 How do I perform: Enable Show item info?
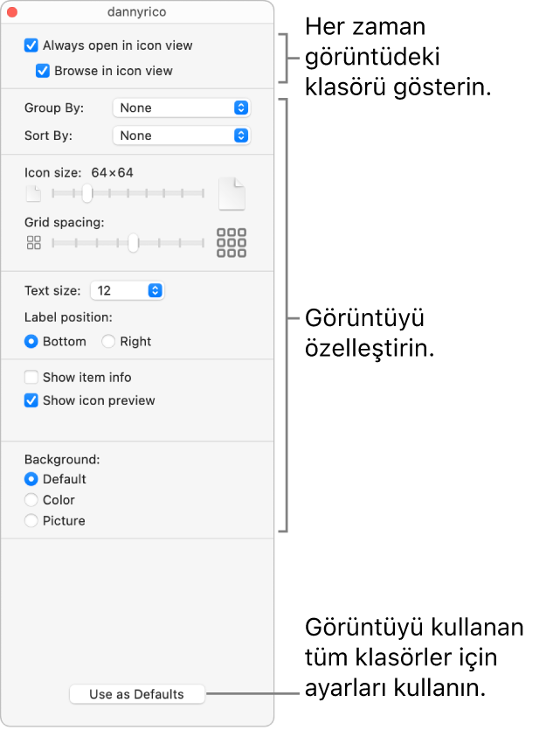click(x=31, y=377)
